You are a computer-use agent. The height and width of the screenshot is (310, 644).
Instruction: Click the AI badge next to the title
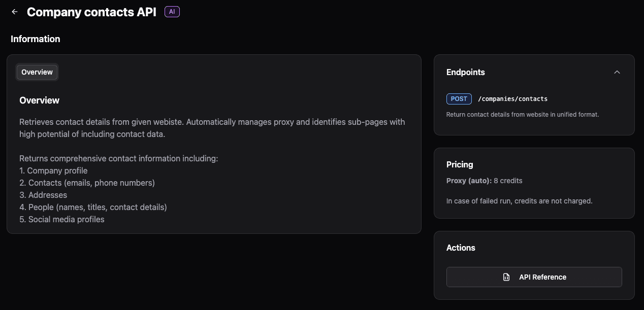pyautogui.click(x=172, y=12)
